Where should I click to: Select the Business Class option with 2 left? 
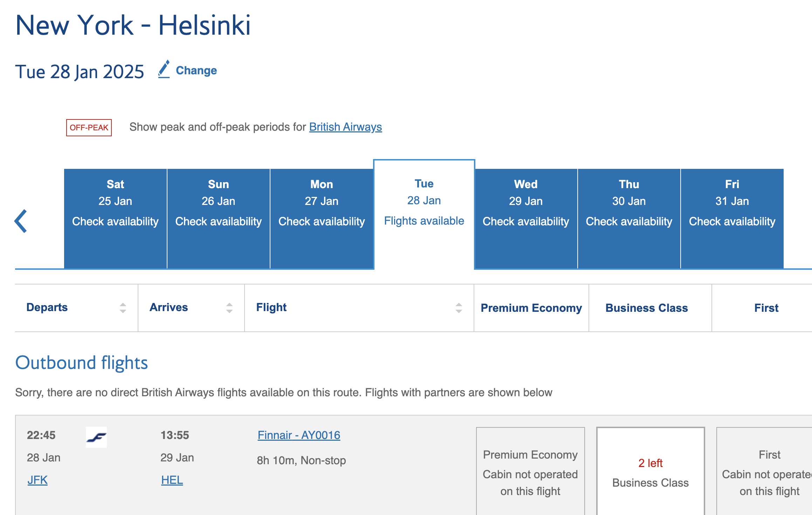point(650,473)
